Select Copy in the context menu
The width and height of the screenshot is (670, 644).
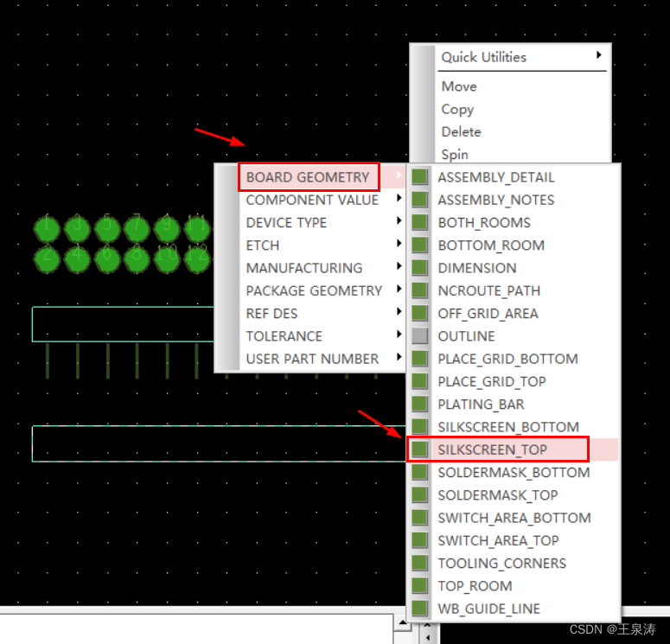pos(457,109)
